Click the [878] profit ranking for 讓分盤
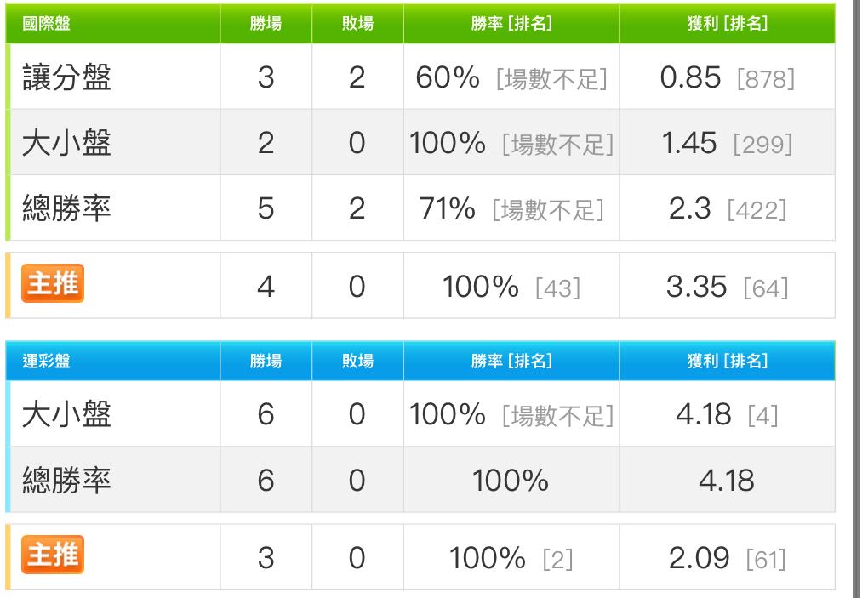The height and width of the screenshot is (598, 868). [x=765, y=80]
